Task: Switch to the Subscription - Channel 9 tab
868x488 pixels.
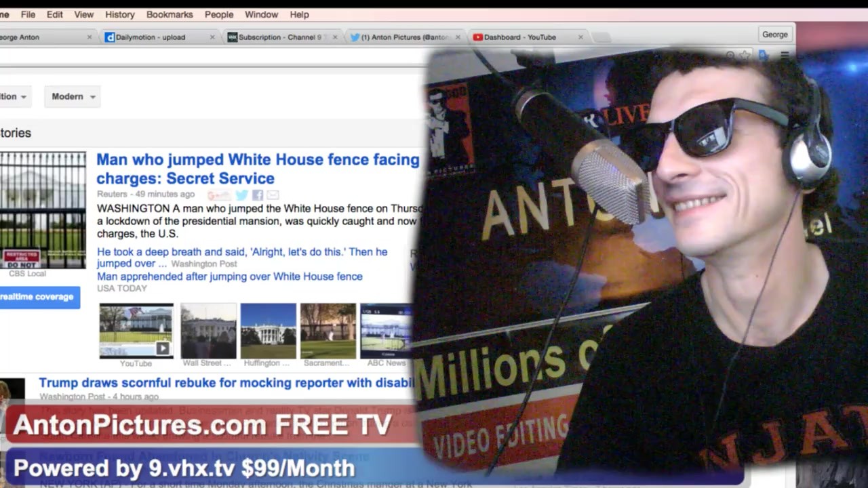Action: coord(279,37)
